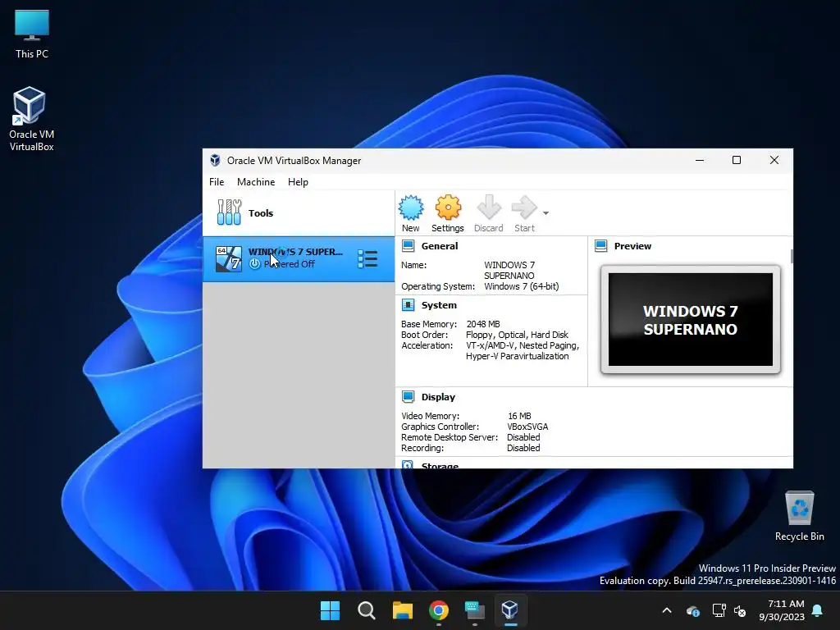The height and width of the screenshot is (630, 840).
Task: Click the VirtualBox icon in the title bar
Action: point(215,160)
